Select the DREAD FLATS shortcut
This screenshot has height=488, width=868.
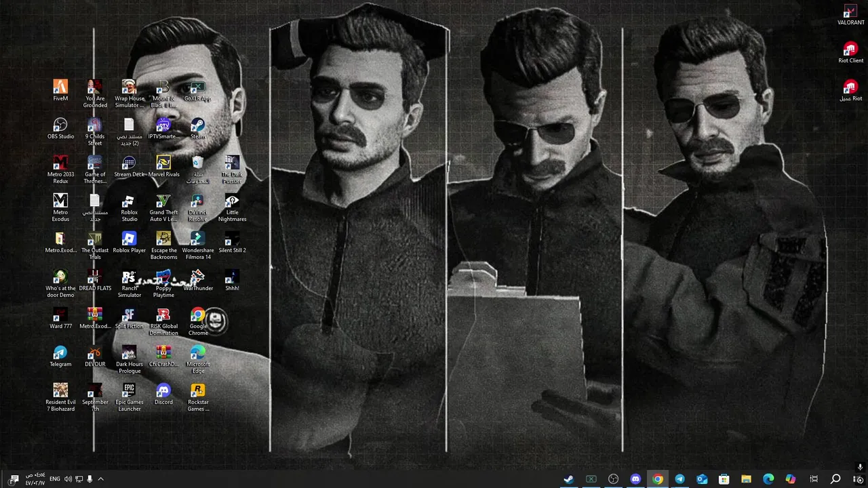point(95,280)
